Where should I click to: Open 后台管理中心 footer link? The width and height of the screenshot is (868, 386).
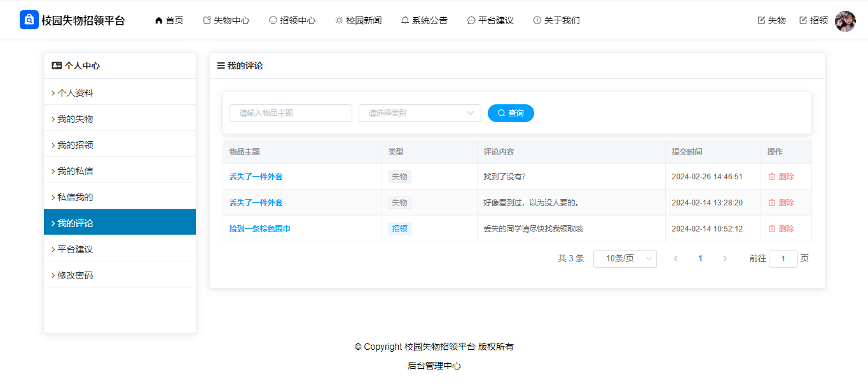[x=434, y=366]
